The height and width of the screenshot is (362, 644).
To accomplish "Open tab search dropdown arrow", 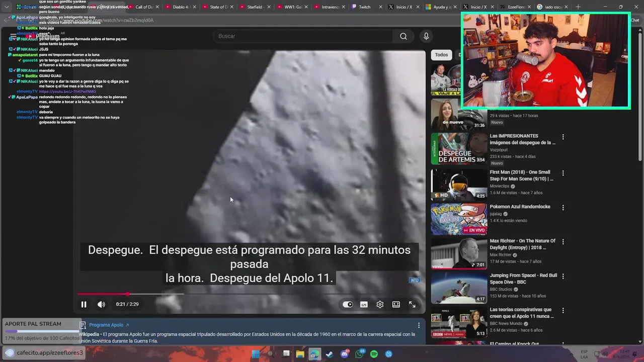I will [x=6, y=7].
